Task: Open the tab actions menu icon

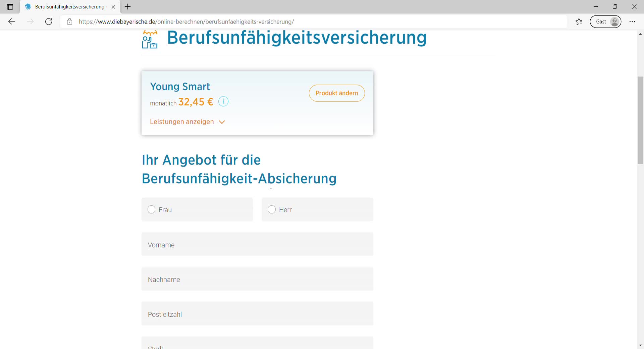Action: [10, 7]
